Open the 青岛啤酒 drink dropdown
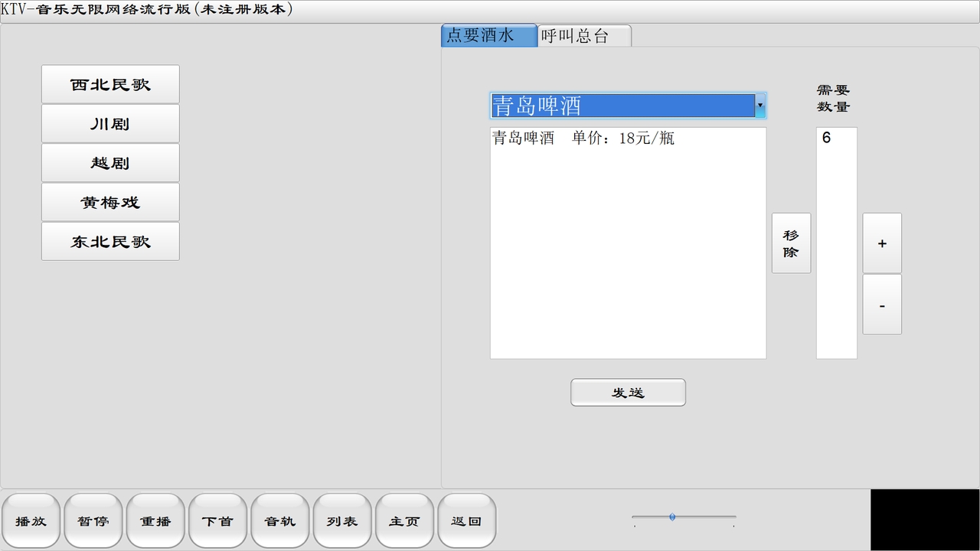 [x=759, y=105]
